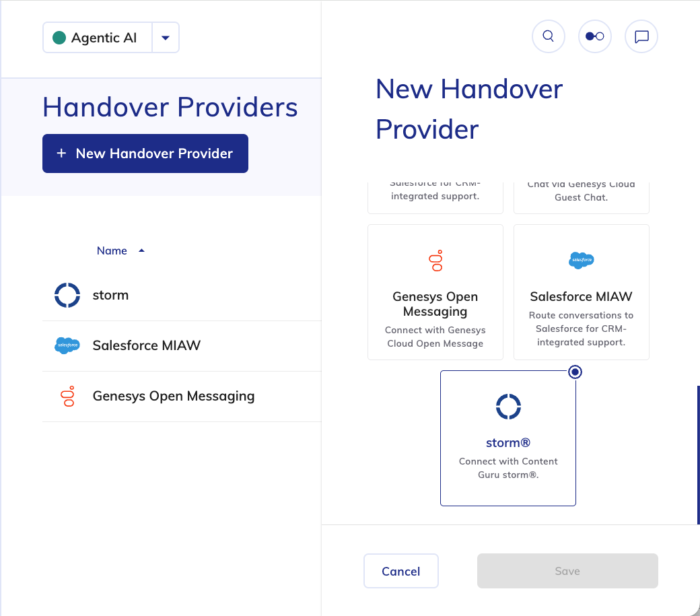The width and height of the screenshot is (700, 616).
Task: Click the Genesys Open Messaging card icon
Action: [x=435, y=261]
